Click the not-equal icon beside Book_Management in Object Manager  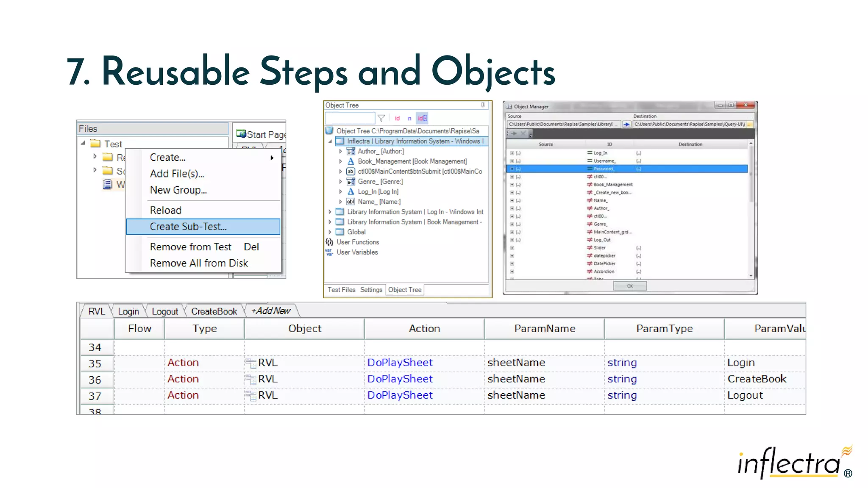coord(590,185)
